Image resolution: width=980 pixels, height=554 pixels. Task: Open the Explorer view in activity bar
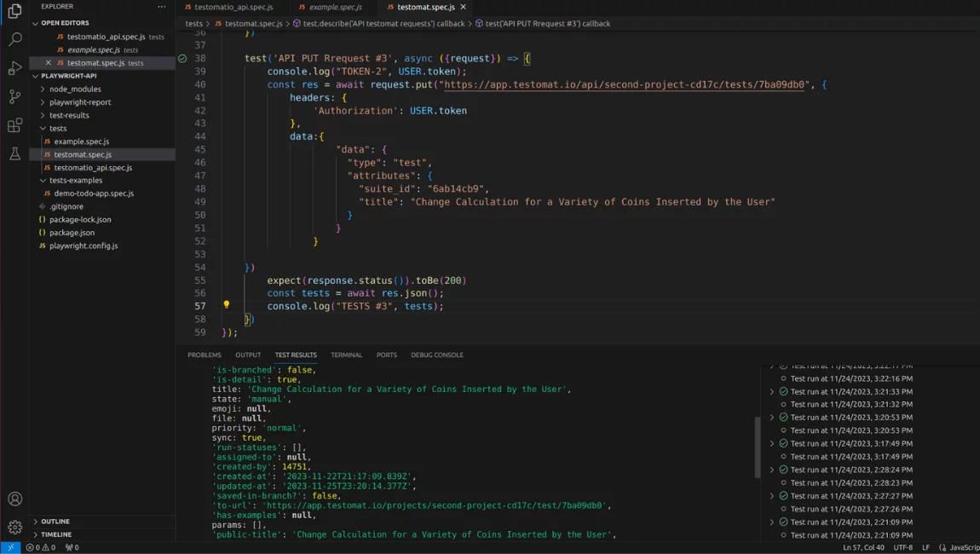14,11
